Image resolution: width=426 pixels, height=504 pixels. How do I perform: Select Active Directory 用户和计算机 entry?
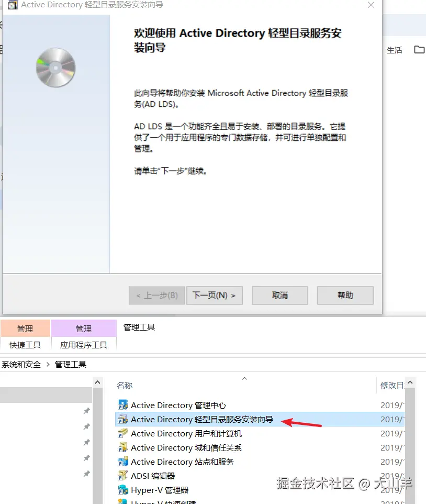pos(186,433)
